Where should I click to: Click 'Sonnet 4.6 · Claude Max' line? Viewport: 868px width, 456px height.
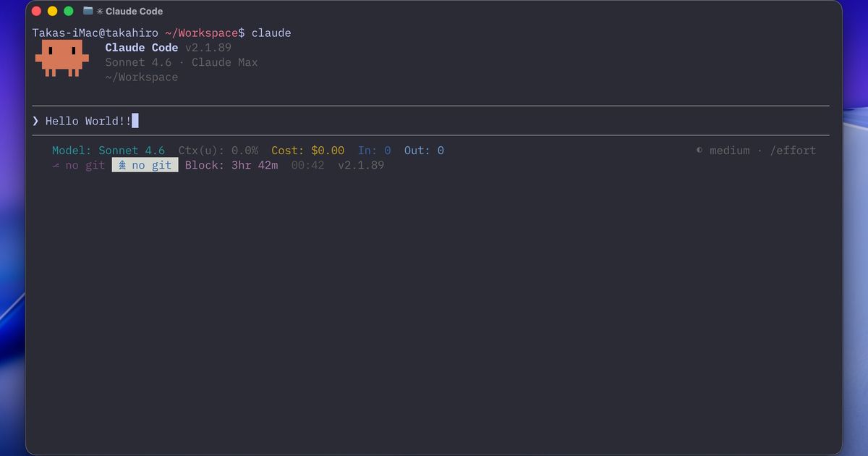pos(182,62)
